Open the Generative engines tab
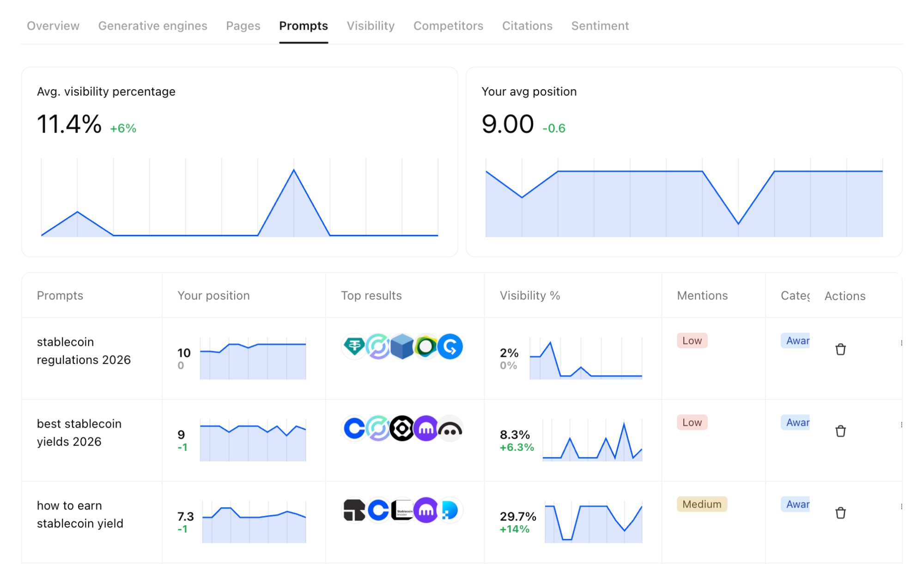Viewport: 924px width, 564px height. click(x=152, y=26)
